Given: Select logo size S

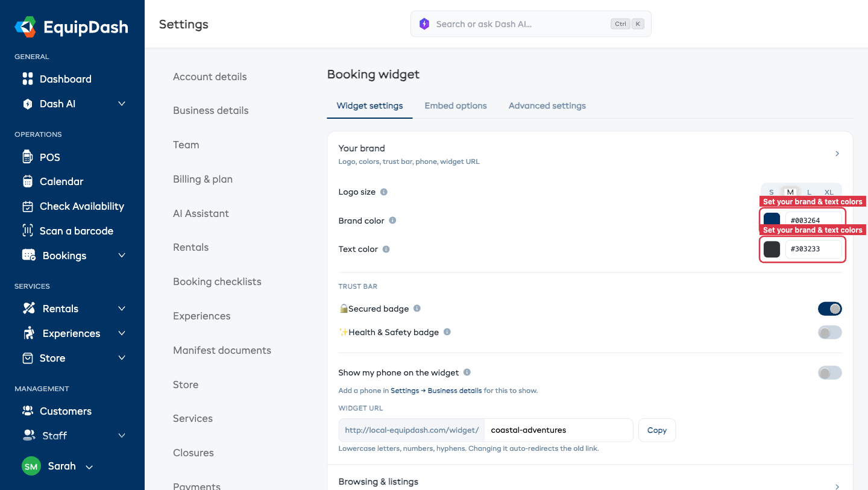Looking at the screenshot, I should [772, 192].
